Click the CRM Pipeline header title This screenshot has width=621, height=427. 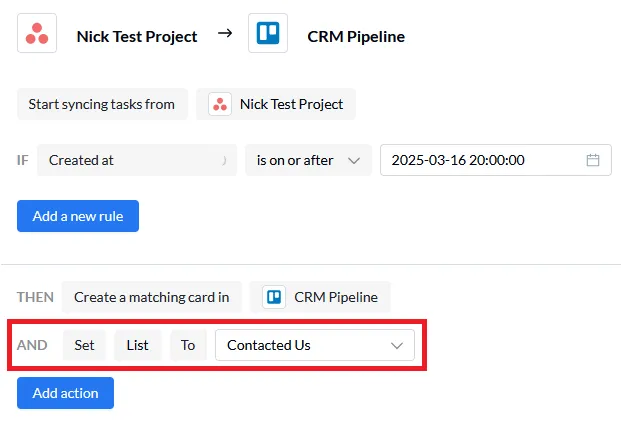(355, 36)
